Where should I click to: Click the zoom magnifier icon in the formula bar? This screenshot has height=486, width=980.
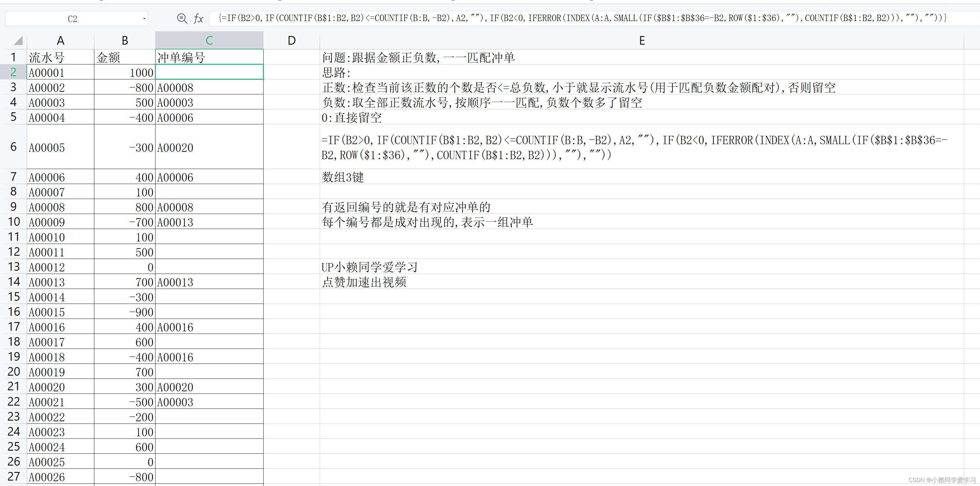tap(182, 18)
